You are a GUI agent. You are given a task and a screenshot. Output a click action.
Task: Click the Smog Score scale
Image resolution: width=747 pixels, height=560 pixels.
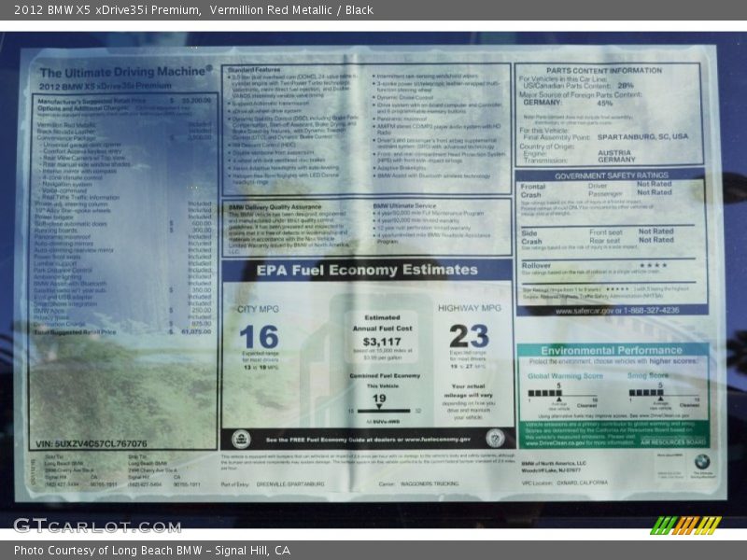661,393
